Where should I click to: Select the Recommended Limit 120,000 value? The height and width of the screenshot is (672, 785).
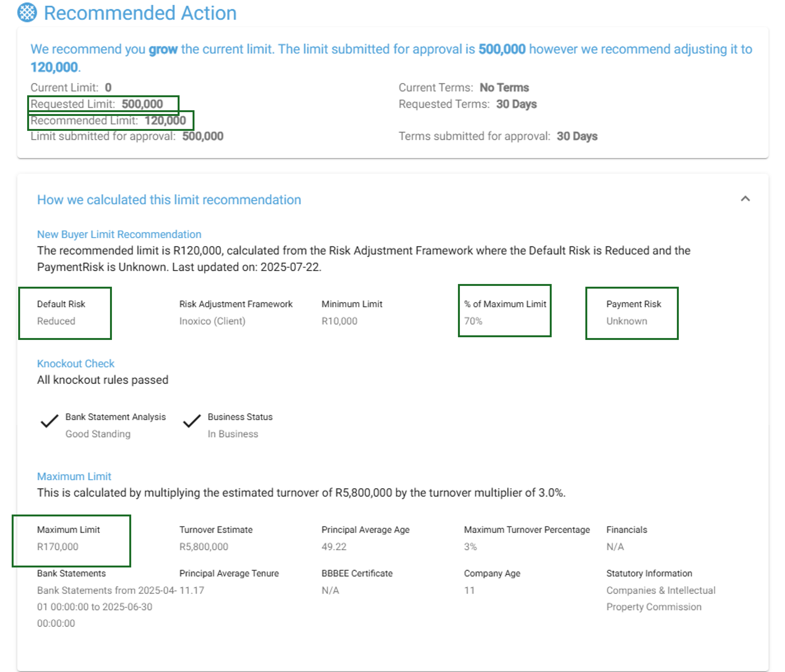[x=165, y=121]
